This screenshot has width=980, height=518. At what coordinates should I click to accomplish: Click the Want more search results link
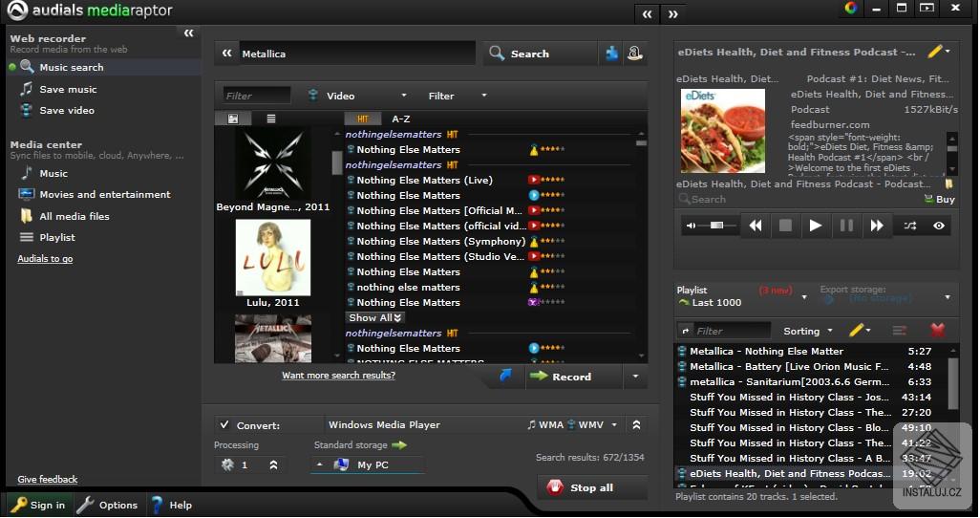tap(338, 376)
